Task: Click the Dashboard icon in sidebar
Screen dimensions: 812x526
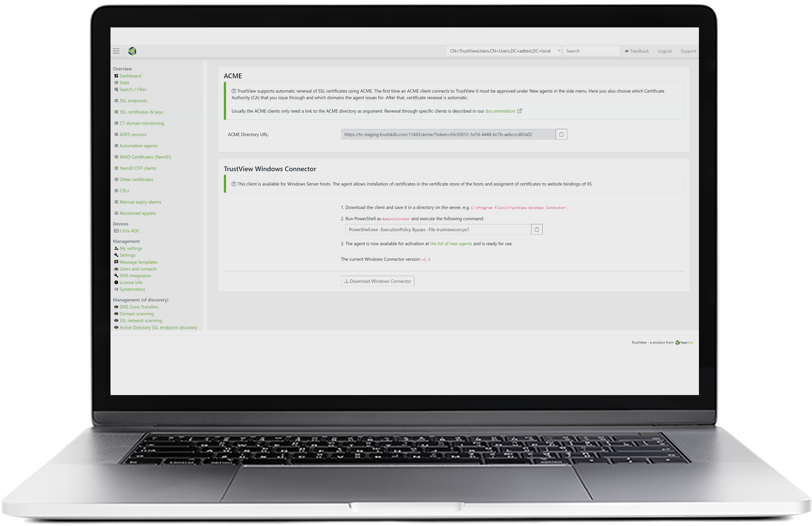Action: [x=116, y=76]
